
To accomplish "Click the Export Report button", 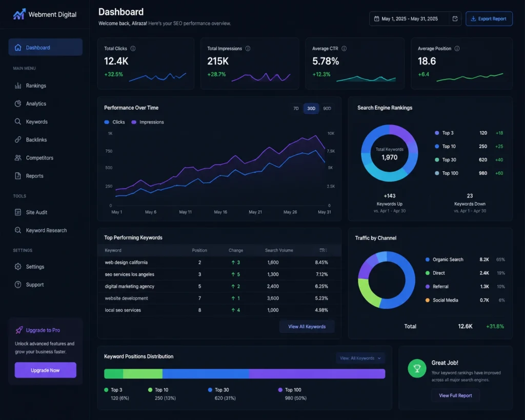I will [x=489, y=19].
